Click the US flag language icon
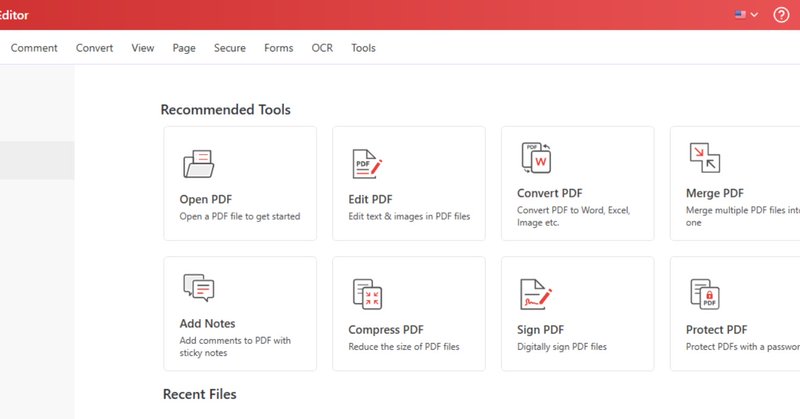 [x=740, y=14]
